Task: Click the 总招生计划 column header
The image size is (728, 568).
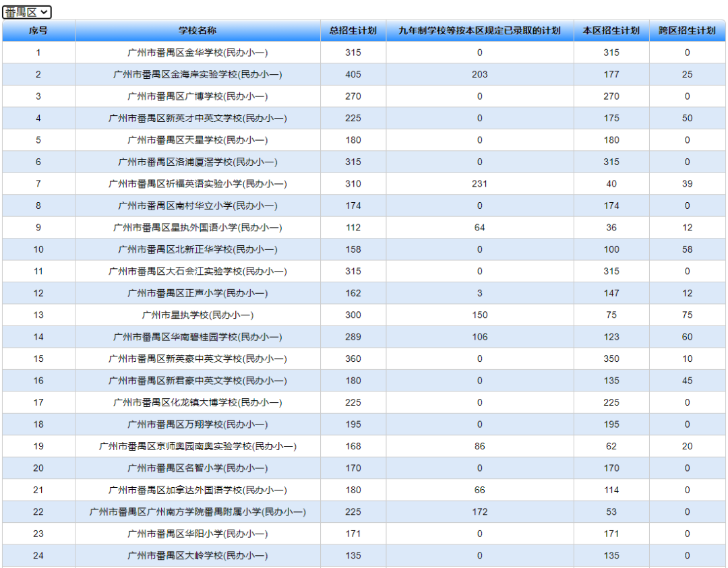Action: coord(353,30)
